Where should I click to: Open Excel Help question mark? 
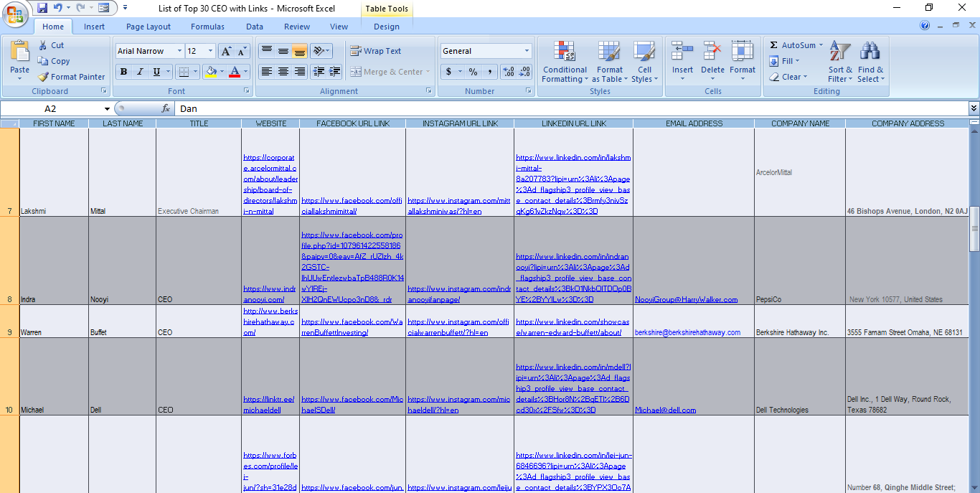point(925,26)
